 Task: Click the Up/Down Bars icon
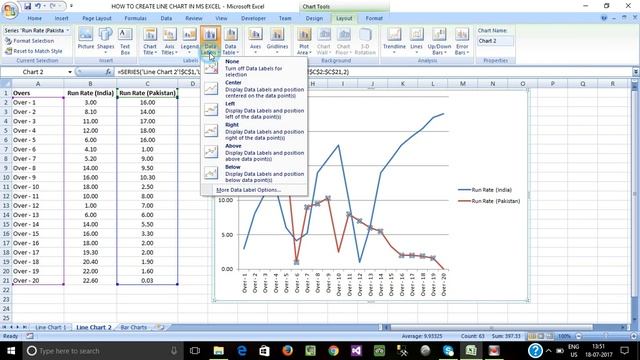[x=439, y=41]
